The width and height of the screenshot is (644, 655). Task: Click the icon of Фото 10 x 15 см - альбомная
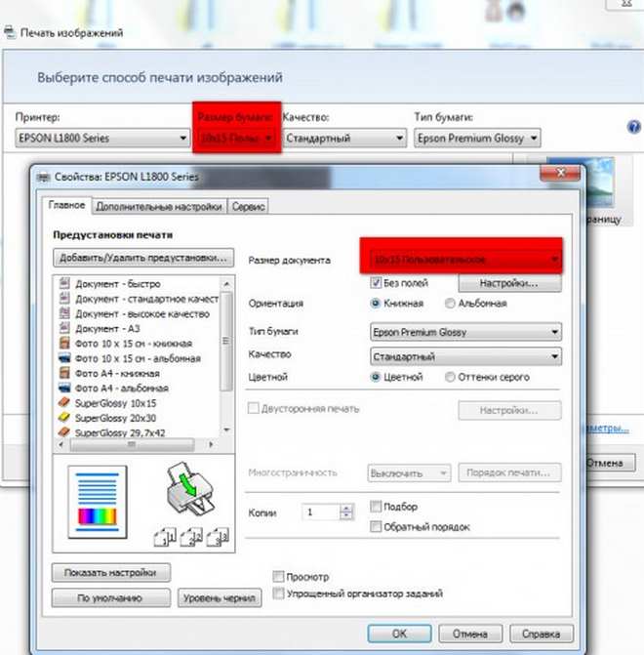(63, 358)
